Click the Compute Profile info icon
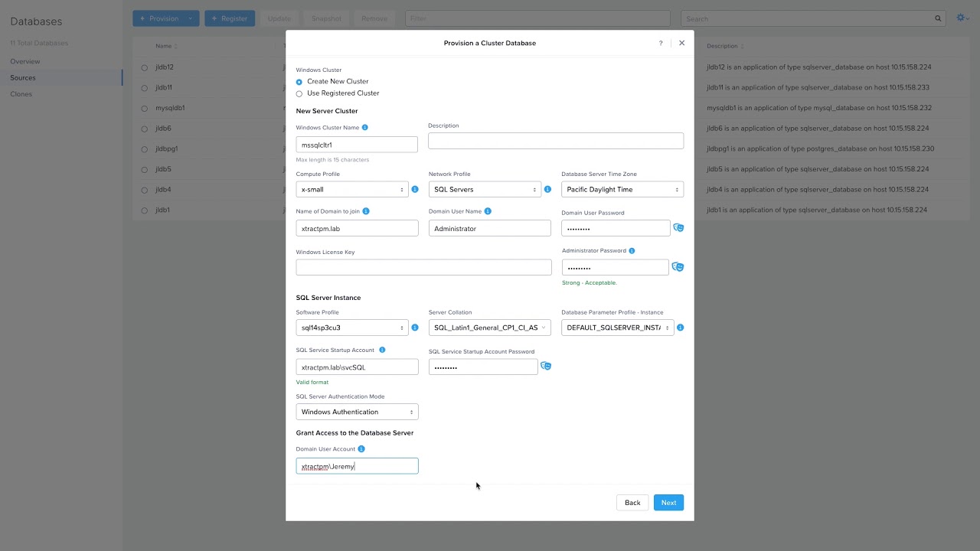980x551 pixels. pos(415,189)
